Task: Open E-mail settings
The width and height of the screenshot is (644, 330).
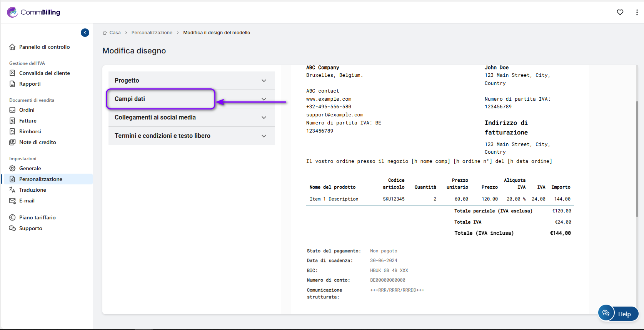Action: pos(27,201)
